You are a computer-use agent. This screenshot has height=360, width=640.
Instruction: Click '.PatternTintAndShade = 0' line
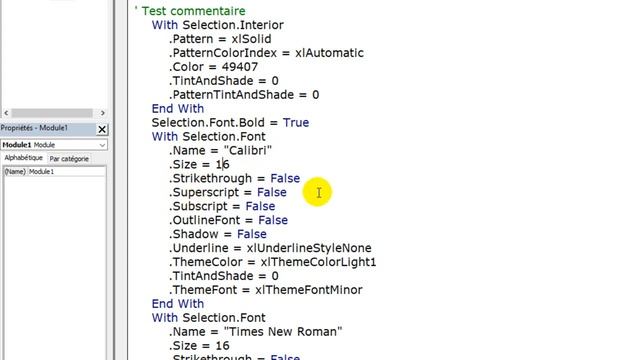pos(244,95)
